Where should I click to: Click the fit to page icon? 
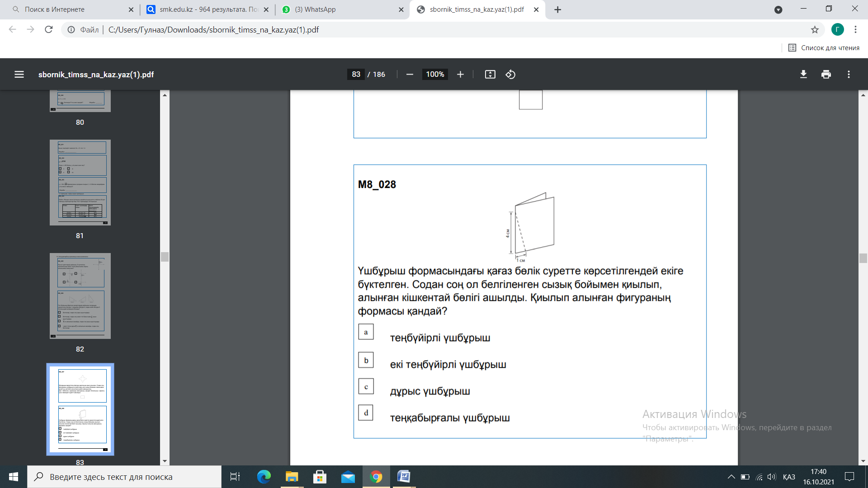click(x=490, y=75)
